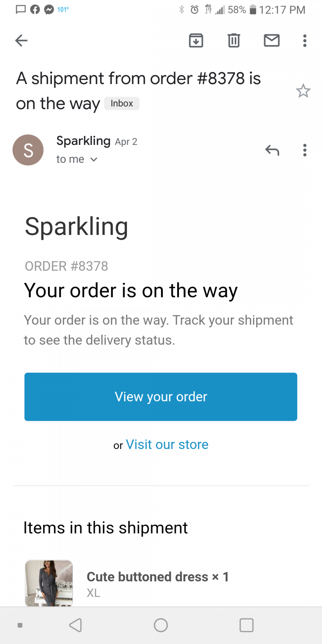Open Android recent apps button
Viewport: 322px width, 644px height.
(247, 625)
